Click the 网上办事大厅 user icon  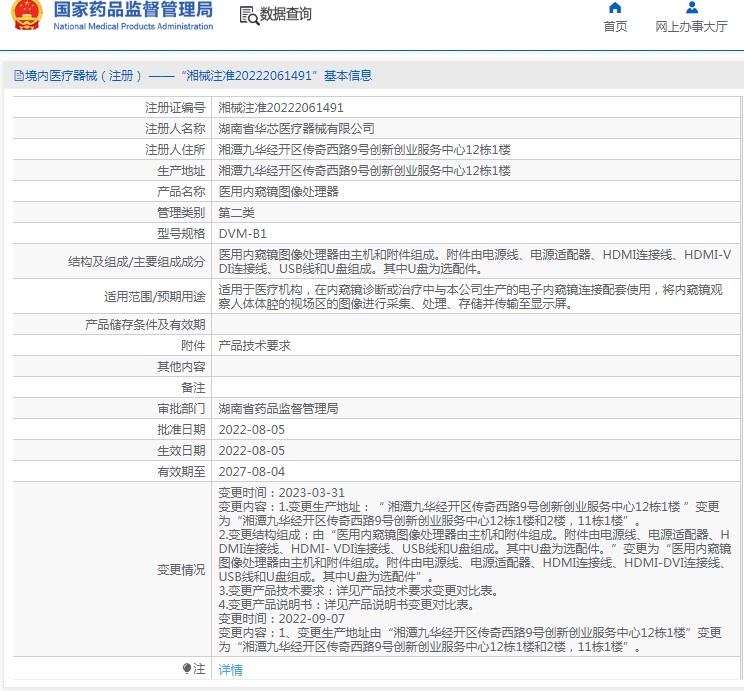[x=692, y=8]
